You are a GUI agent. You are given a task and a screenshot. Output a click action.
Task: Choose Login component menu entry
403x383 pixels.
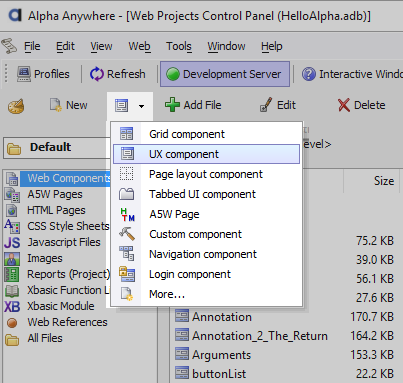pyautogui.click(x=206, y=274)
